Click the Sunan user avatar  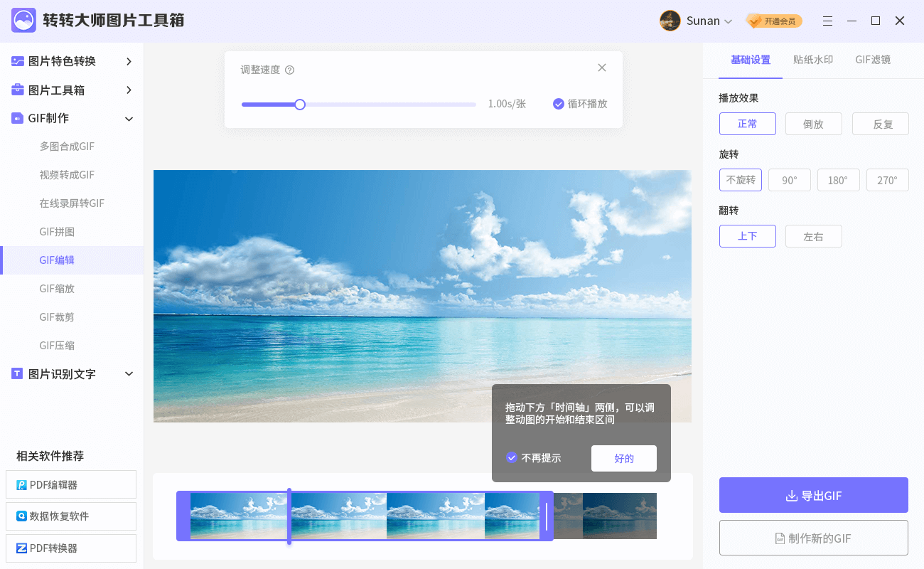[x=670, y=21]
